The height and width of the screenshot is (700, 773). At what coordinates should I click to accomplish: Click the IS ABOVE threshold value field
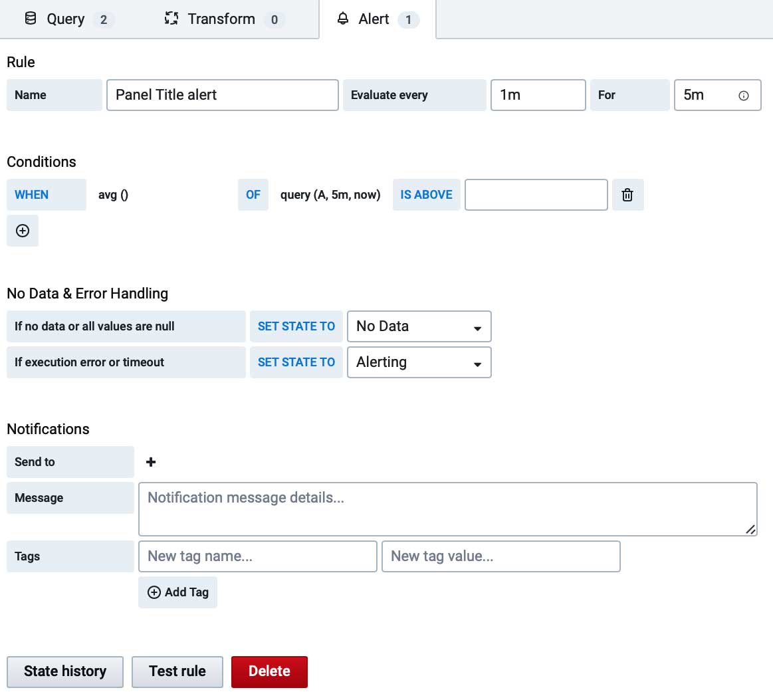click(x=536, y=195)
